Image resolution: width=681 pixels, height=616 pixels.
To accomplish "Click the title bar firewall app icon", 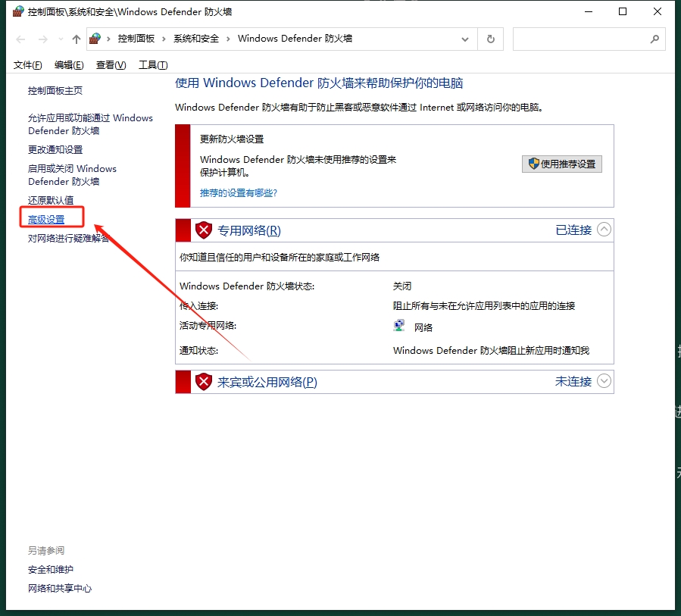I will [x=18, y=11].
